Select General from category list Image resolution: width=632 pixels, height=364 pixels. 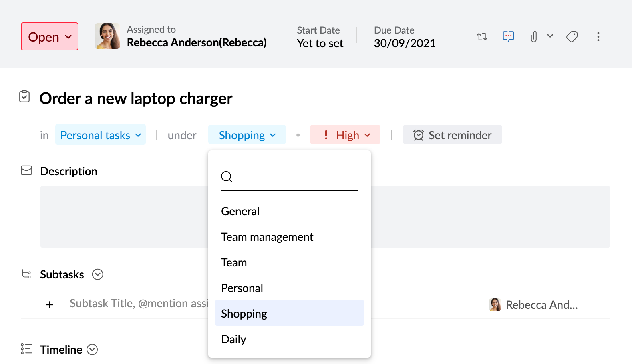coord(240,211)
